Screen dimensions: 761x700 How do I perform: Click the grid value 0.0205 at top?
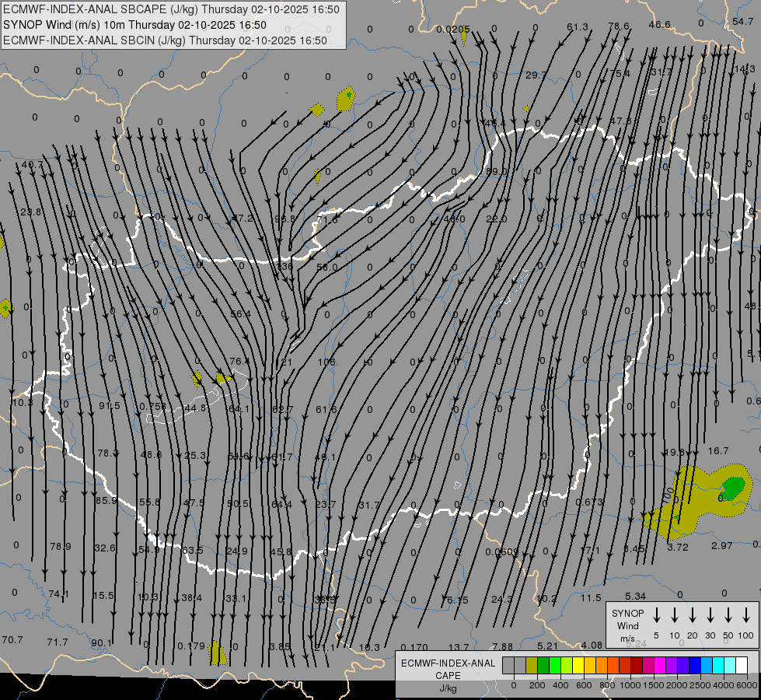tap(453, 29)
